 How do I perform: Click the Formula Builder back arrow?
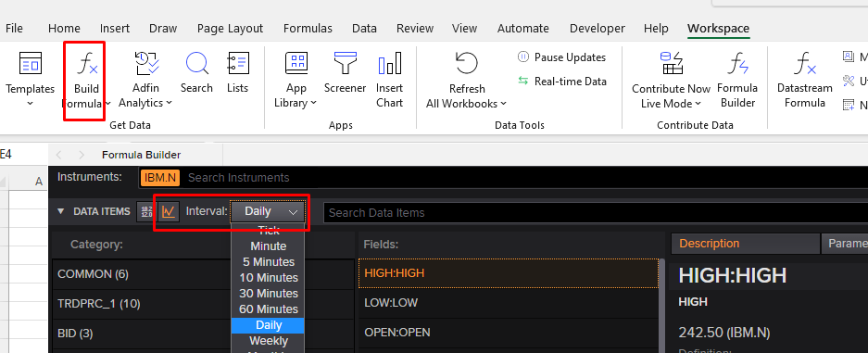coord(58,155)
